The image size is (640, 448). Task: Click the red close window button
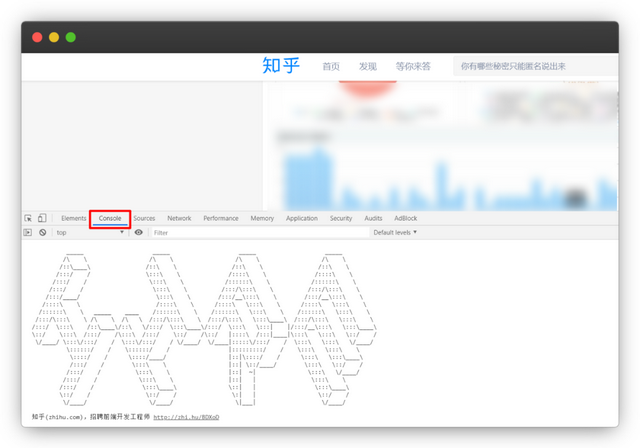(x=37, y=37)
